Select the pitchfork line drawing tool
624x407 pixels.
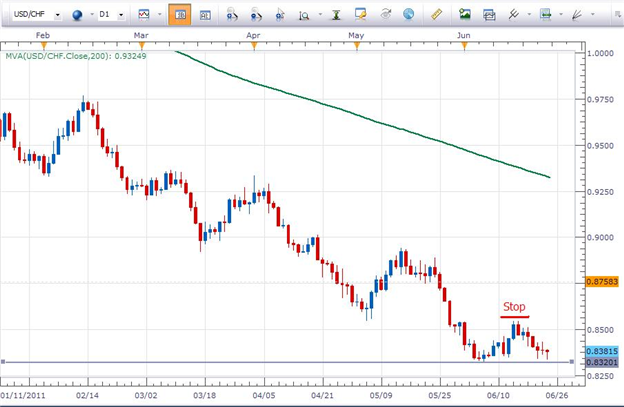[513, 15]
